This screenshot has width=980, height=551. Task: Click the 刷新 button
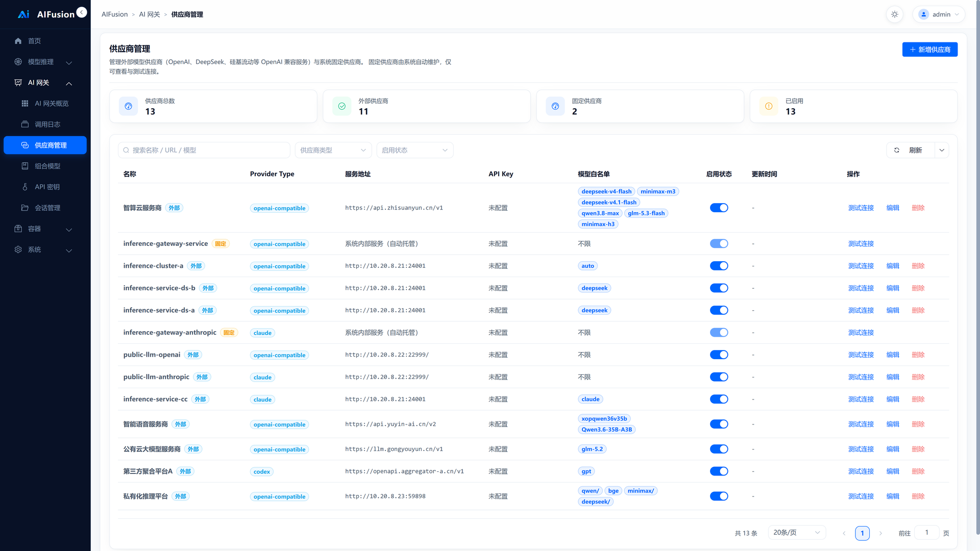coord(911,151)
